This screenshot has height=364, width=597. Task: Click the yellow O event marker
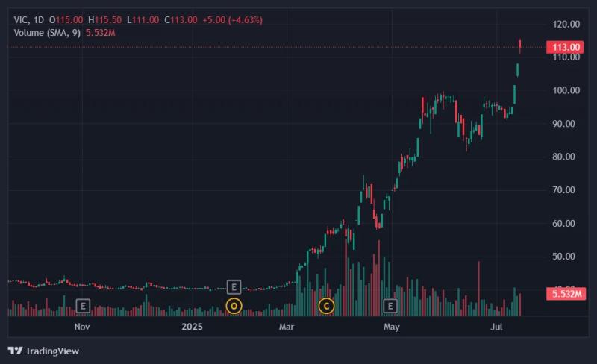coord(234,306)
